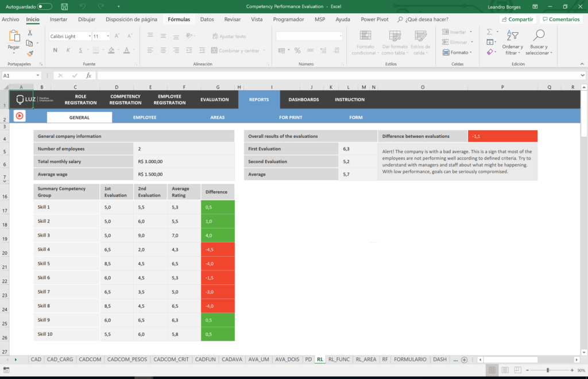Viewport: 588px width, 379px height.
Task: Open the DASH sheet tab
Action: 439,359
